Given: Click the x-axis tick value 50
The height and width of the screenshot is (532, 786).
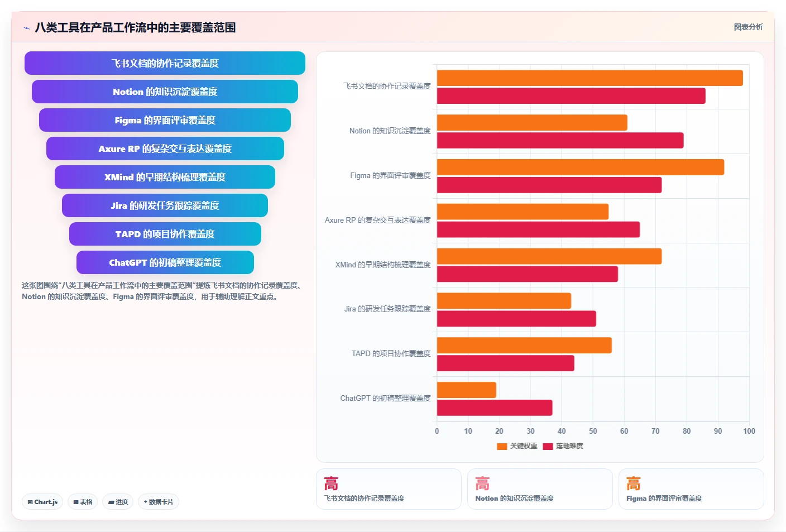Looking at the screenshot, I should [593, 431].
